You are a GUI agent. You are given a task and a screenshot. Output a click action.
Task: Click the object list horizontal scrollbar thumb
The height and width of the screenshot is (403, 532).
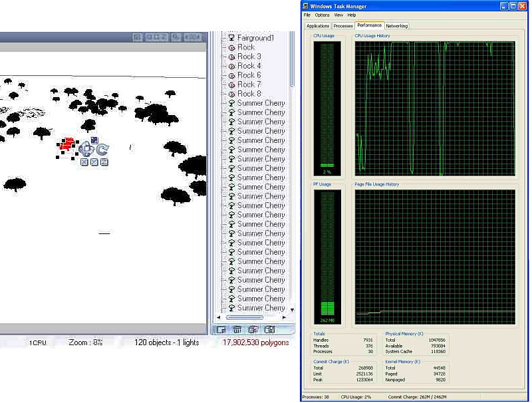point(244,318)
